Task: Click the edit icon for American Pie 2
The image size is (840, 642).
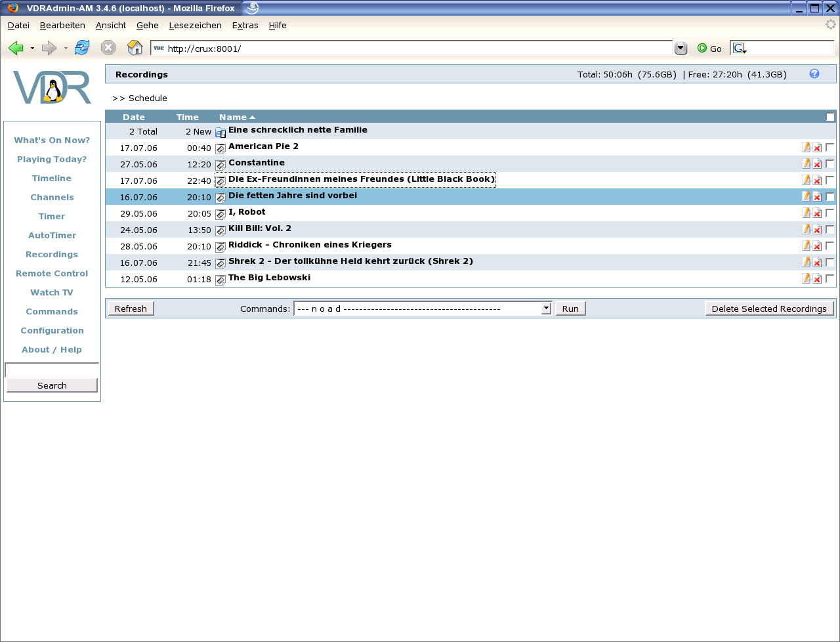Action: tap(806, 147)
